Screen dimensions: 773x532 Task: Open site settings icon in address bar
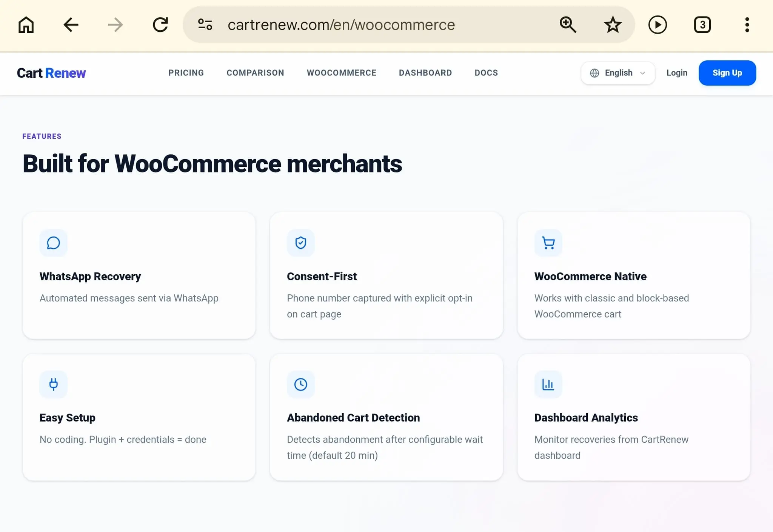(205, 25)
